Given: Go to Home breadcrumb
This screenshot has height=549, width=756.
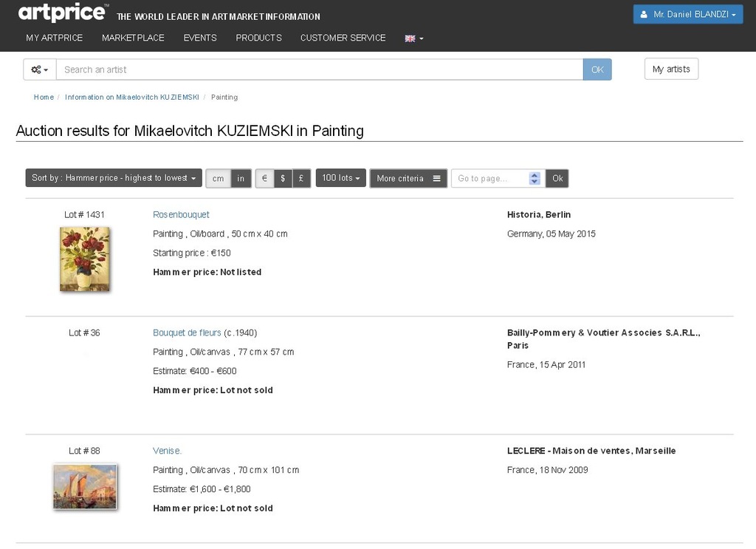Looking at the screenshot, I should coord(44,97).
